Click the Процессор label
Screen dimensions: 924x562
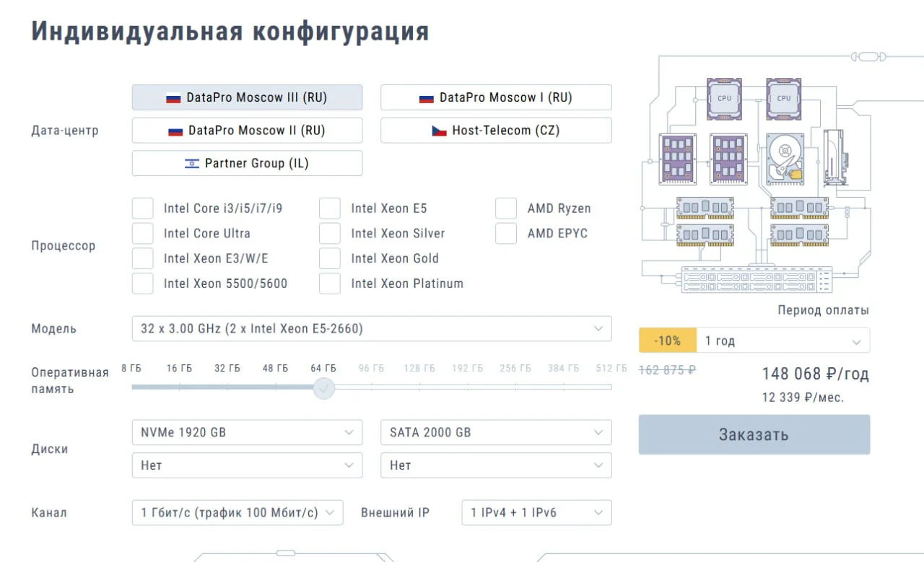tap(64, 246)
